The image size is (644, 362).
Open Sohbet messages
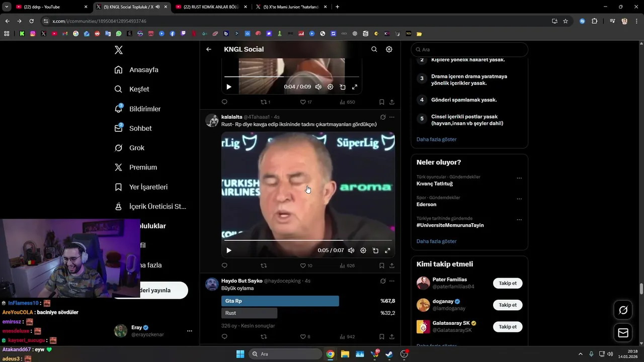tap(133, 128)
